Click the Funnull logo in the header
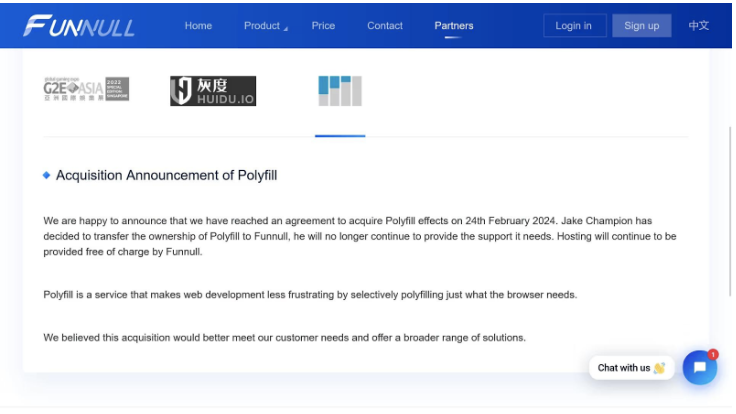Viewport: 736px width, 414px height. point(79,26)
